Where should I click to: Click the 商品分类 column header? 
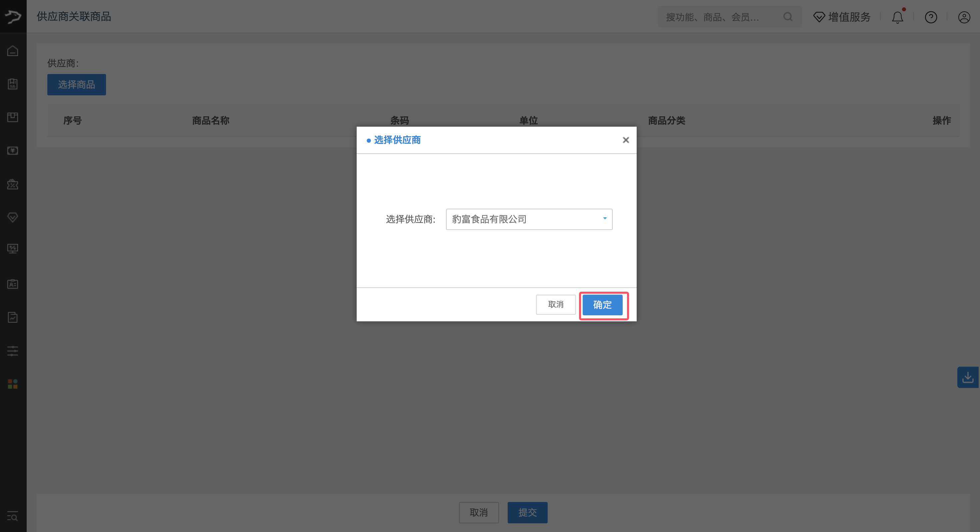pyautogui.click(x=667, y=121)
